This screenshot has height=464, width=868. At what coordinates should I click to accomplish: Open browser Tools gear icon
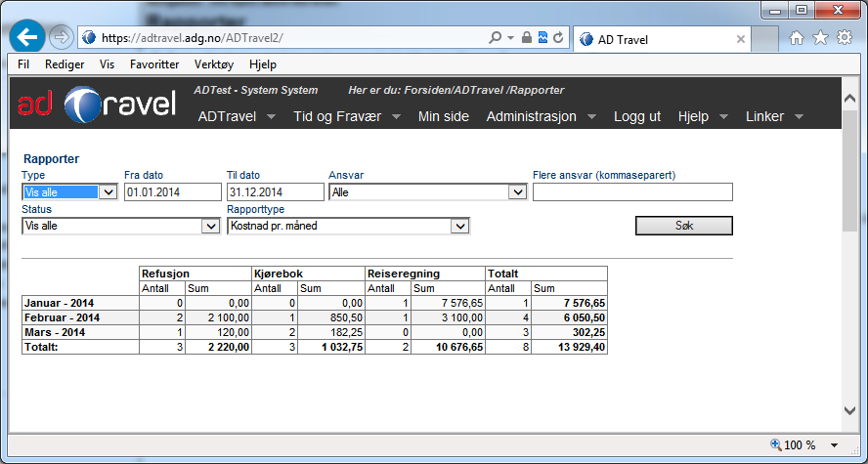pos(845,37)
